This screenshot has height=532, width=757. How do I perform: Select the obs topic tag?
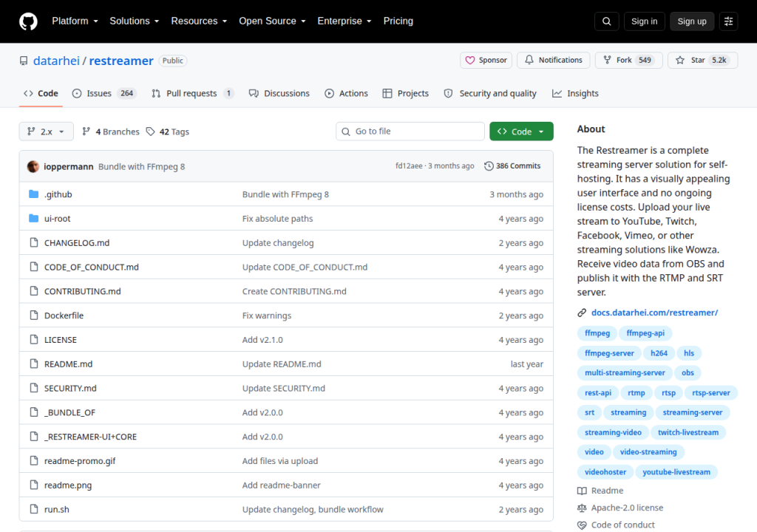(x=688, y=372)
